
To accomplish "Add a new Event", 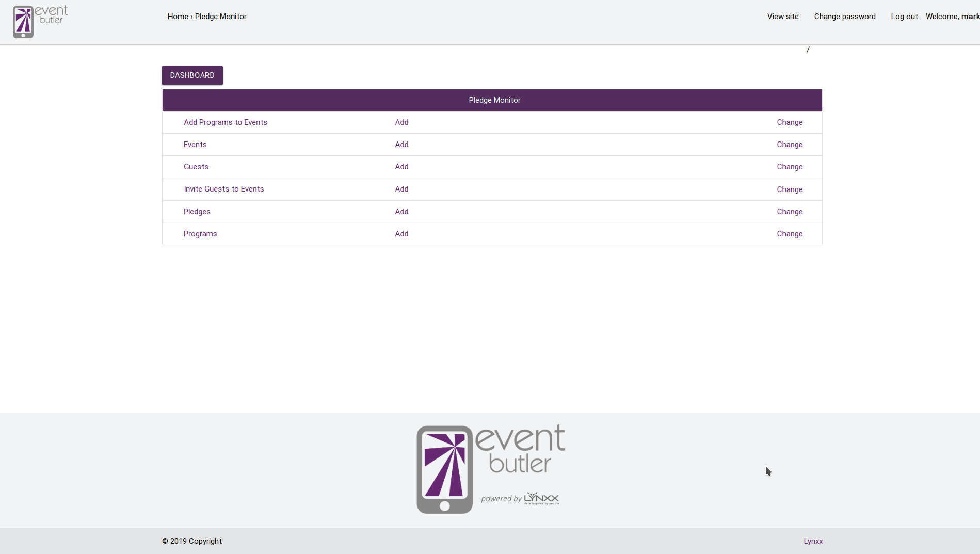I will (401, 145).
